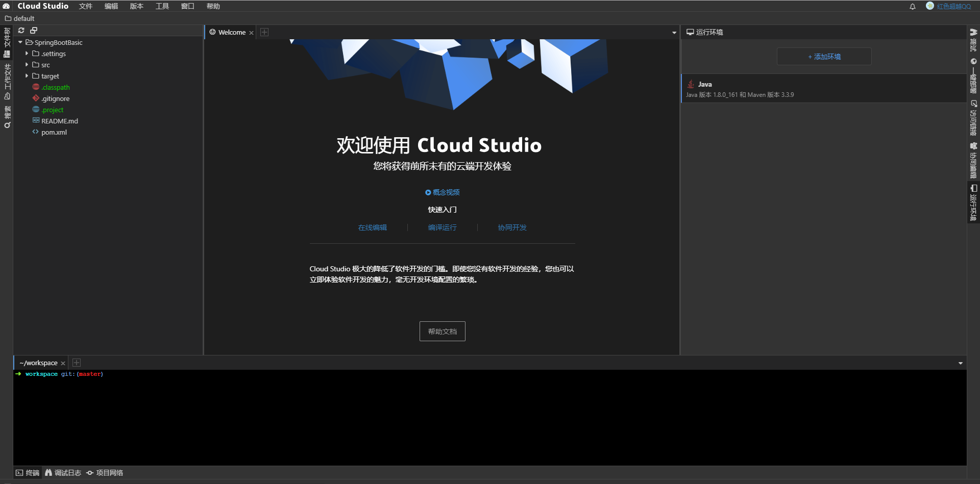Click the Cloud Studio logo icon

click(x=6, y=6)
